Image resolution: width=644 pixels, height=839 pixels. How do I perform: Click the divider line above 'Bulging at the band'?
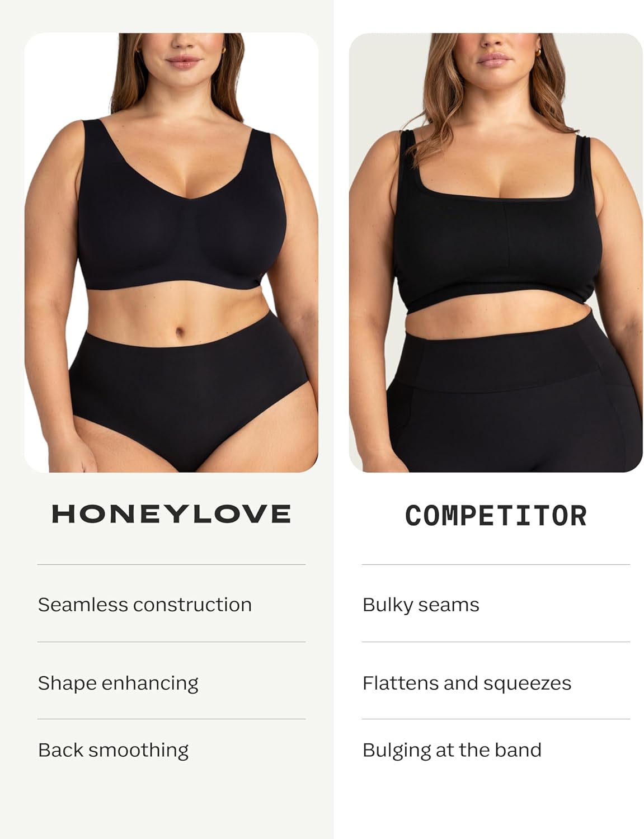(x=496, y=719)
